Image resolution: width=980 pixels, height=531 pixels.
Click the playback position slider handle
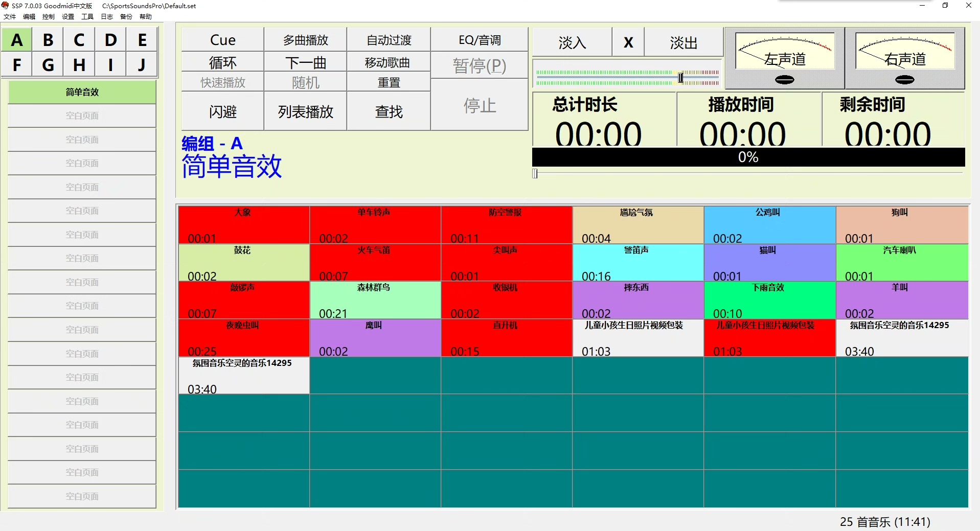pos(535,174)
